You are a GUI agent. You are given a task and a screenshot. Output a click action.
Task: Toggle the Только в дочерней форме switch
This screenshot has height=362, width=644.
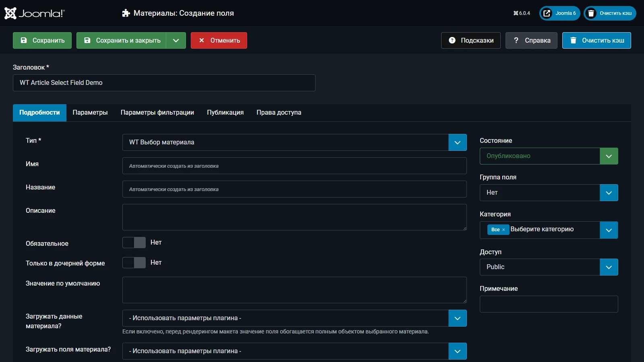[134, 263]
